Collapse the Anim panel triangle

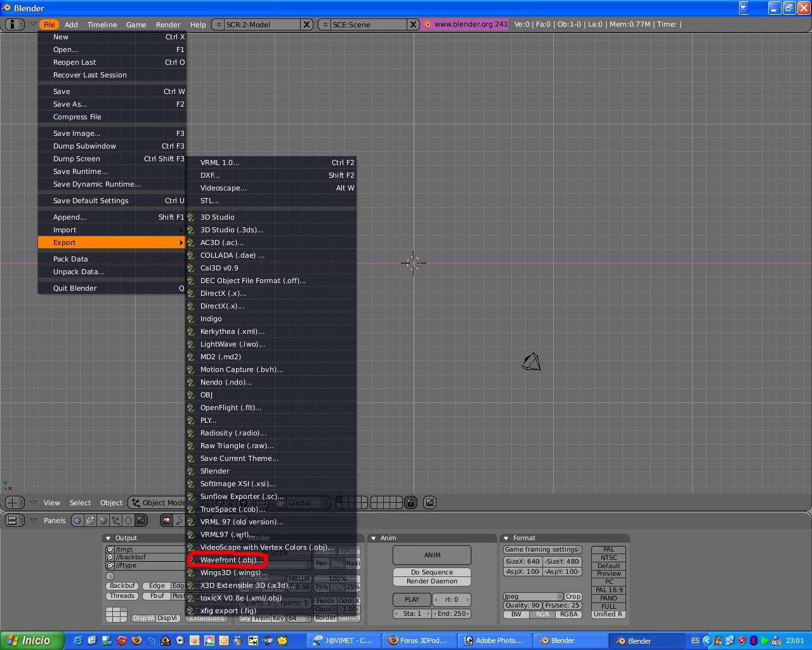tap(374, 538)
